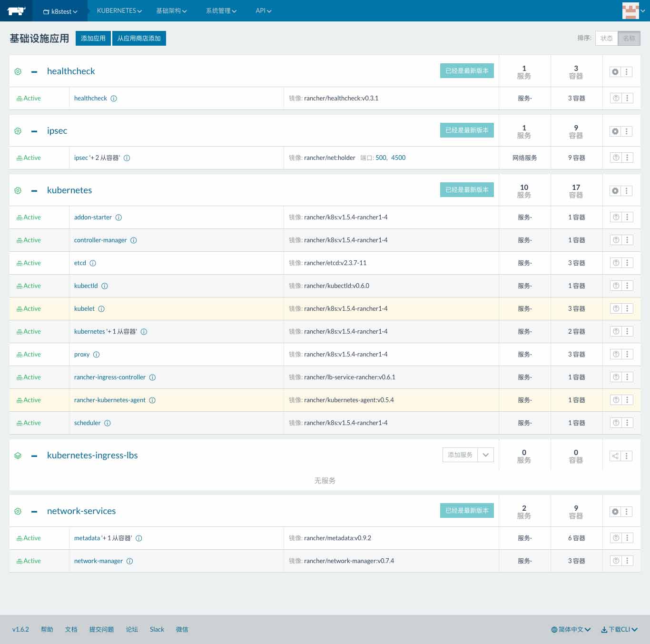This screenshot has width=650, height=644.
Task: Collapse the ipsec stack
Action: [x=34, y=131]
